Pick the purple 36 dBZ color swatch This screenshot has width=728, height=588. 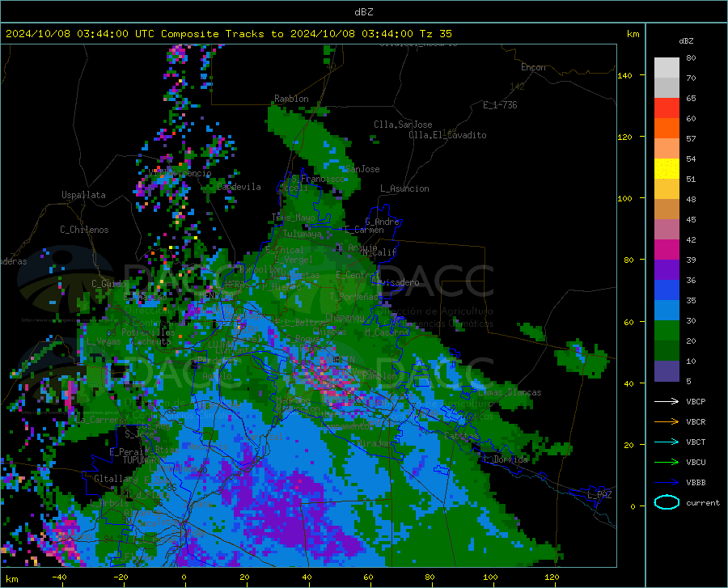pos(667,270)
